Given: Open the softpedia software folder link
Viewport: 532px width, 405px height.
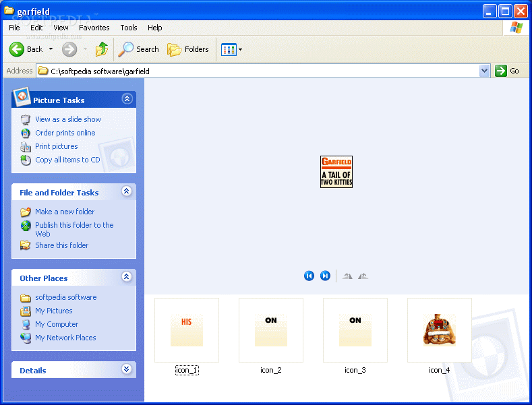Looking at the screenshot, I should point(66,297).
